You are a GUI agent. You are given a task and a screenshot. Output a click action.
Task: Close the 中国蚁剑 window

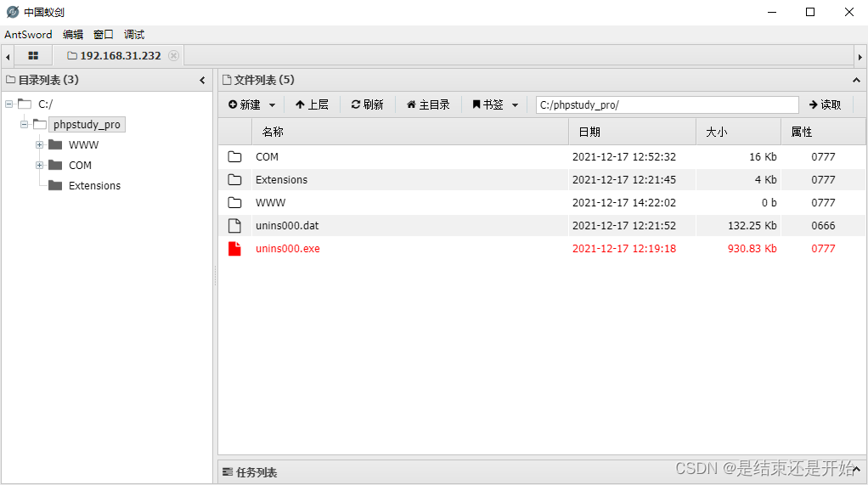pos(848,12)
